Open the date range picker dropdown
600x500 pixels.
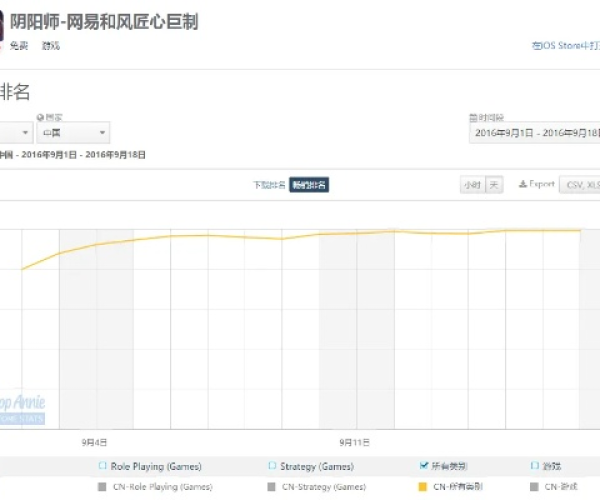point(534,133)
